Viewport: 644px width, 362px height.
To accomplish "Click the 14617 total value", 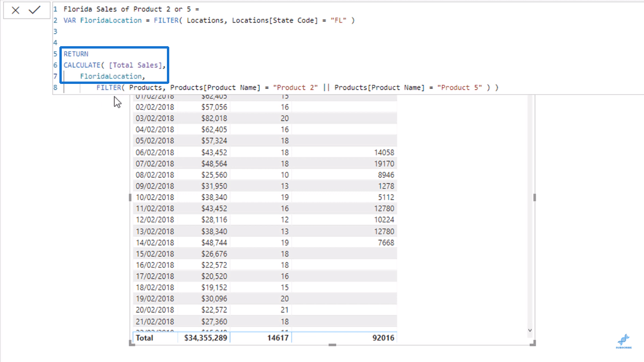I will 278,337.
